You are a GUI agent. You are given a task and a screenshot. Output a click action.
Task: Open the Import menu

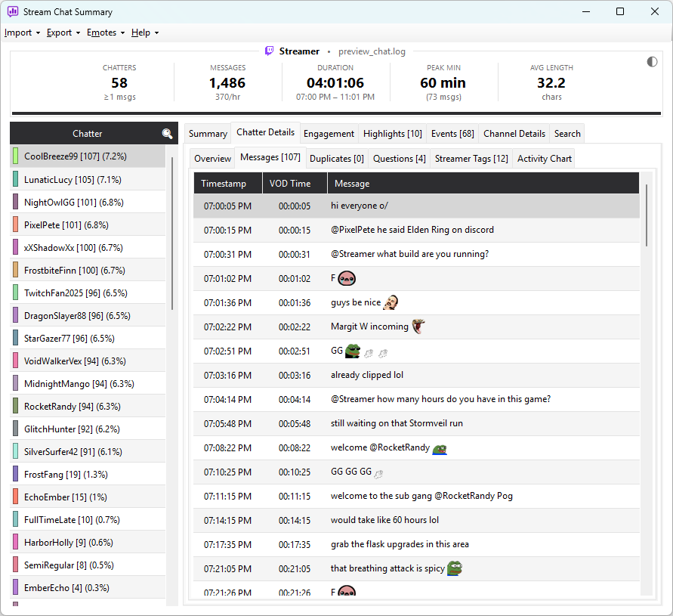coord(22,33)
